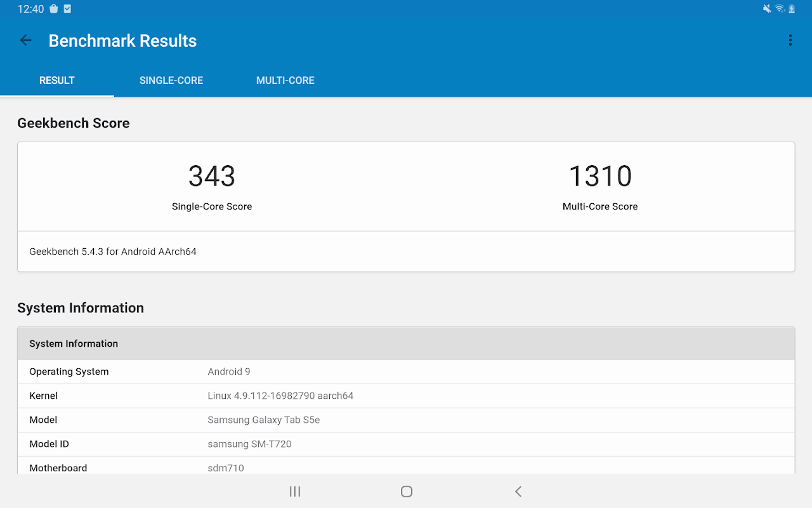Screen dimensions: 812x508
Task: Tap the Wi-Fi status icon
Action: coord(780,9)
